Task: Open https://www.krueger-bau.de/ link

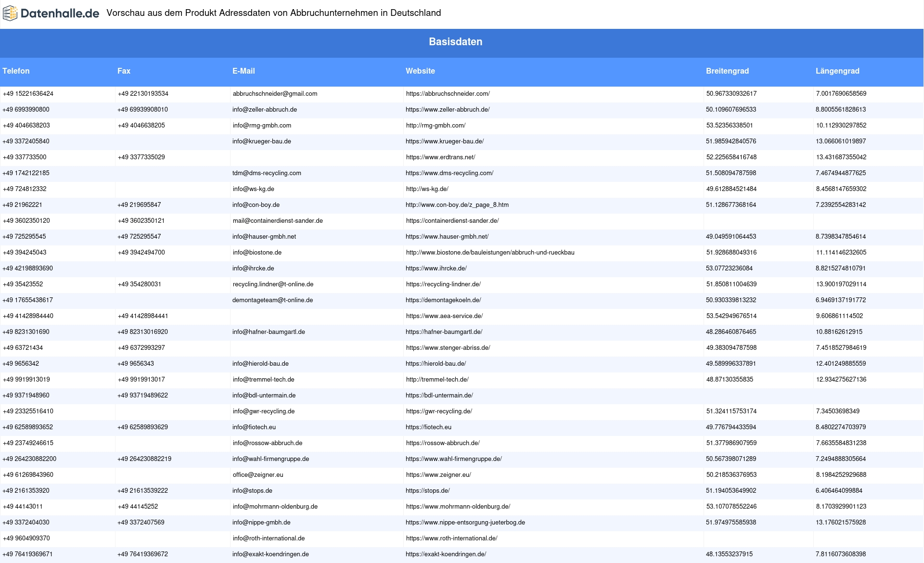Action: [445, 141]
